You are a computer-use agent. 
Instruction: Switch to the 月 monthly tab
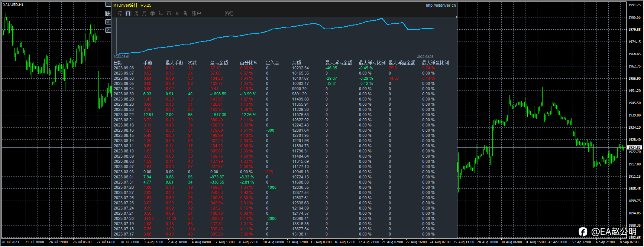tap(144, 13)
